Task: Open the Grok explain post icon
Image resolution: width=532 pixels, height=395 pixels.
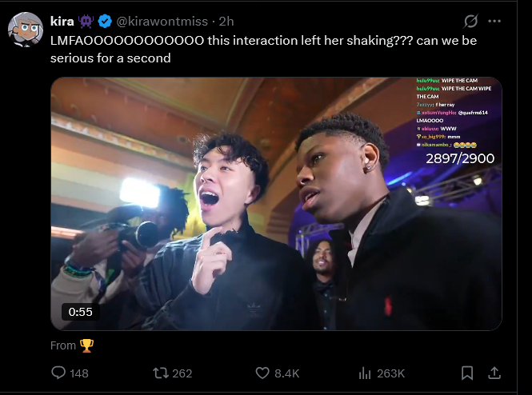Action: click(x=471, y=21)
